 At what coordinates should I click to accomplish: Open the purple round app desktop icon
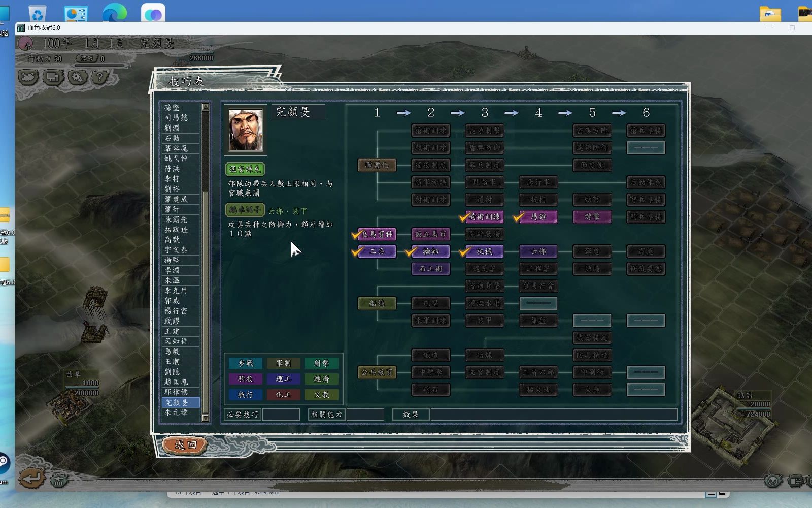(153, 13)
